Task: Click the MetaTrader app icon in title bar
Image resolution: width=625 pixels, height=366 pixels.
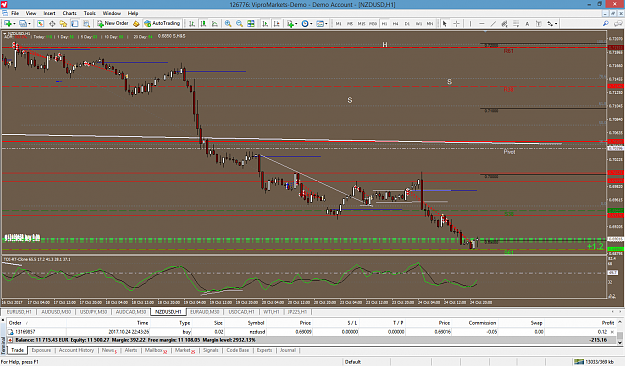Action: coord(4,4)
